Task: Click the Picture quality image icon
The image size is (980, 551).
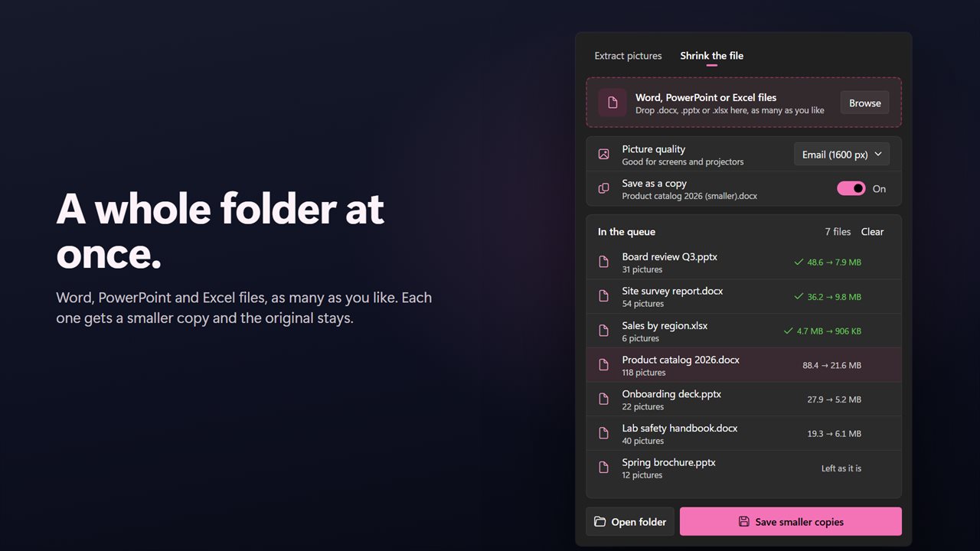Action: [x=604, y=155]
